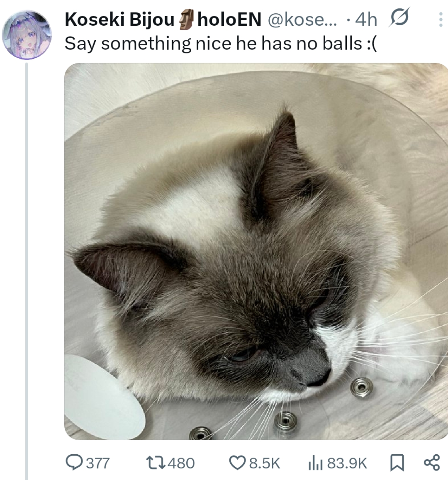Click the 83.9K views count
This screenshot has height=480, width=448.
point(347,463)
